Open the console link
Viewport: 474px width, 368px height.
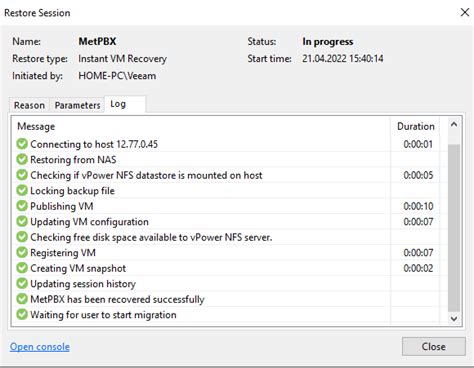(x=40, y=347)
